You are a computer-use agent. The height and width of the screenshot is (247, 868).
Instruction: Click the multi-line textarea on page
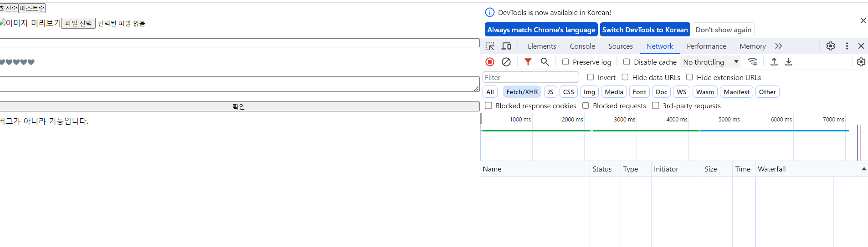(240, 84)
